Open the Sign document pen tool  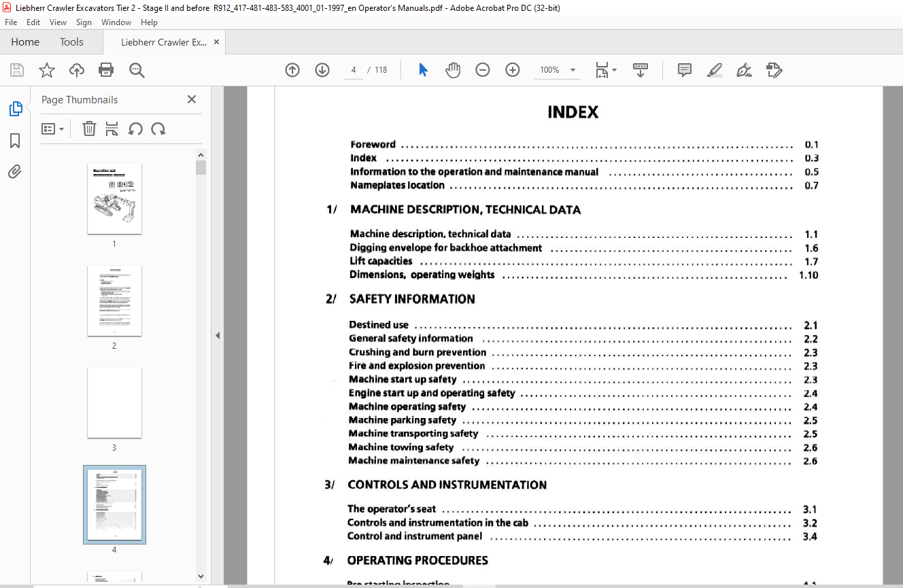744,70
